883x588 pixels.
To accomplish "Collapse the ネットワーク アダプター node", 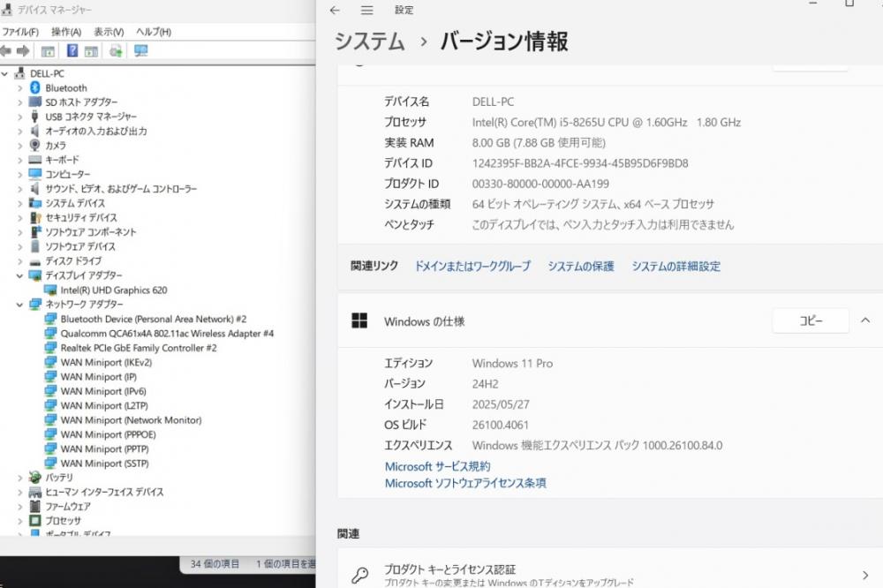I will tap(19, 305).
